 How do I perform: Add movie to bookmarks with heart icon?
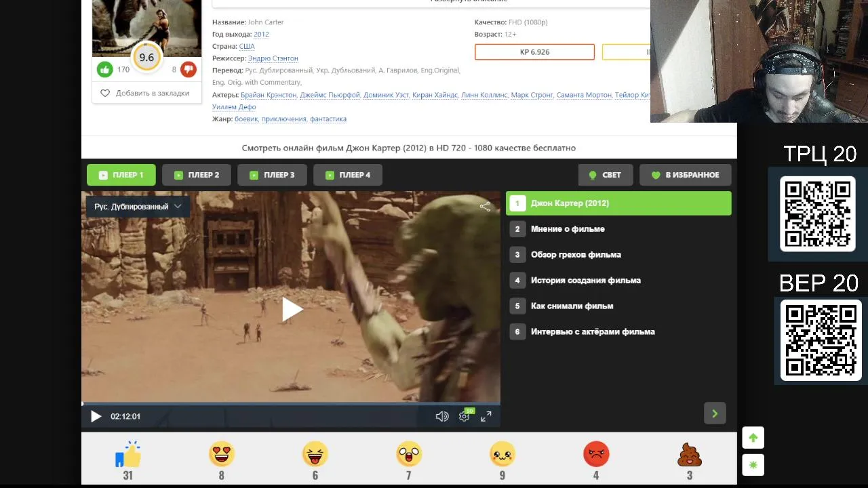pyautogui.click(x=145, y=93)
